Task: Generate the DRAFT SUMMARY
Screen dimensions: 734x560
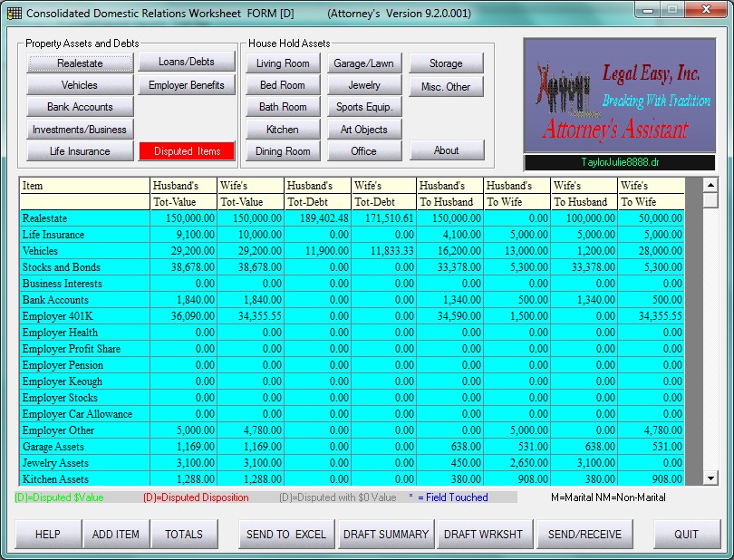Action: point(386,535)
